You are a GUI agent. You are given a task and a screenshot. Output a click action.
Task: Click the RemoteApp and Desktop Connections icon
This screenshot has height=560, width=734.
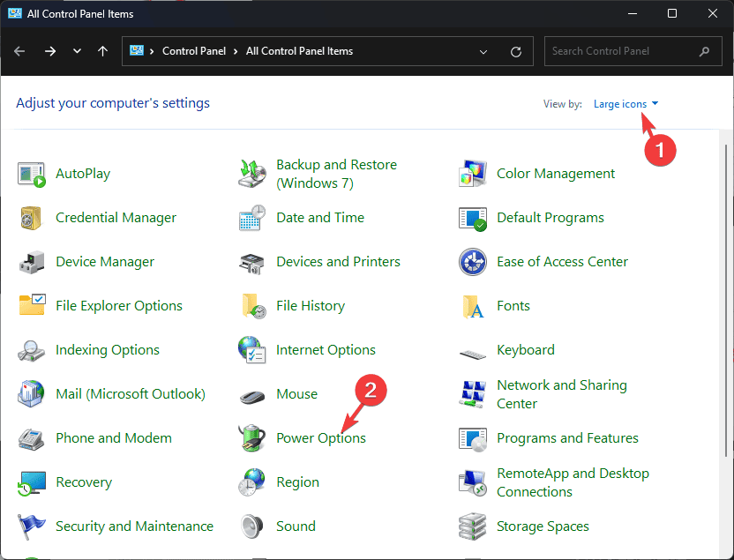pos(472,482)
